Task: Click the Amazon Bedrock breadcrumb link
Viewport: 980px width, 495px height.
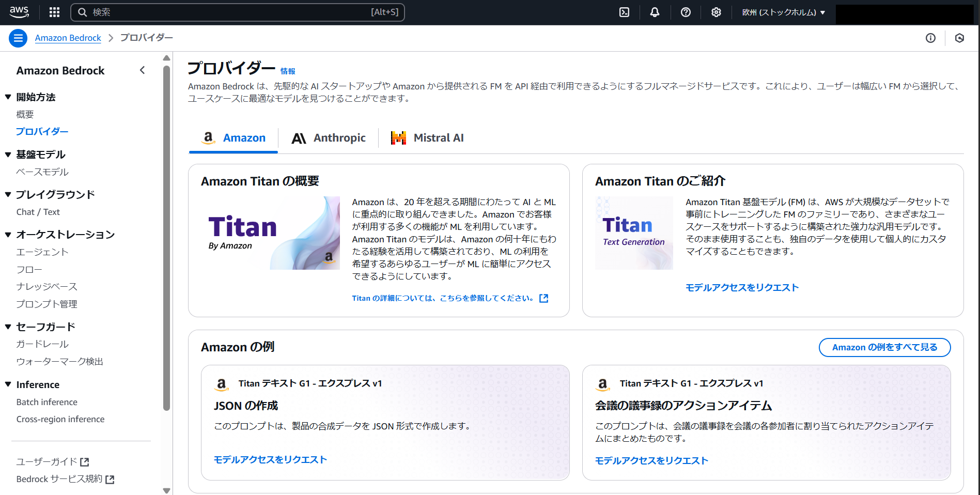Action: click(68, 38)
